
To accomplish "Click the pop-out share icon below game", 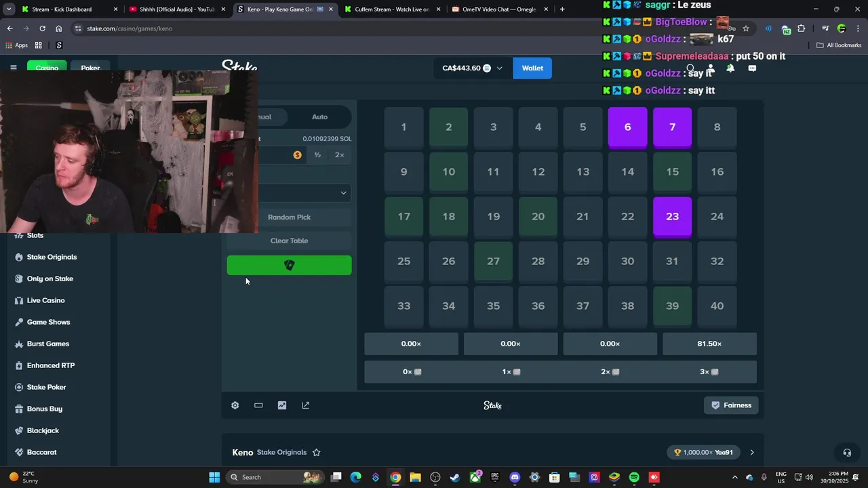I will [305, 405].
